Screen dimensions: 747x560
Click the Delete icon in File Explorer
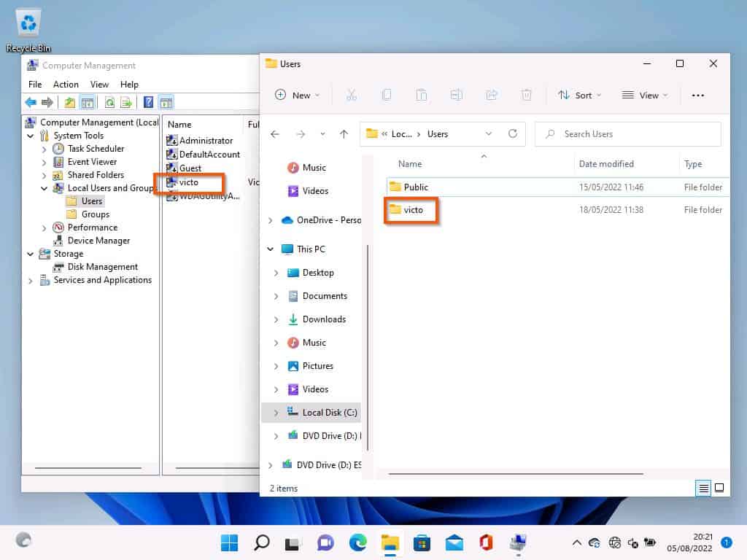526,95
